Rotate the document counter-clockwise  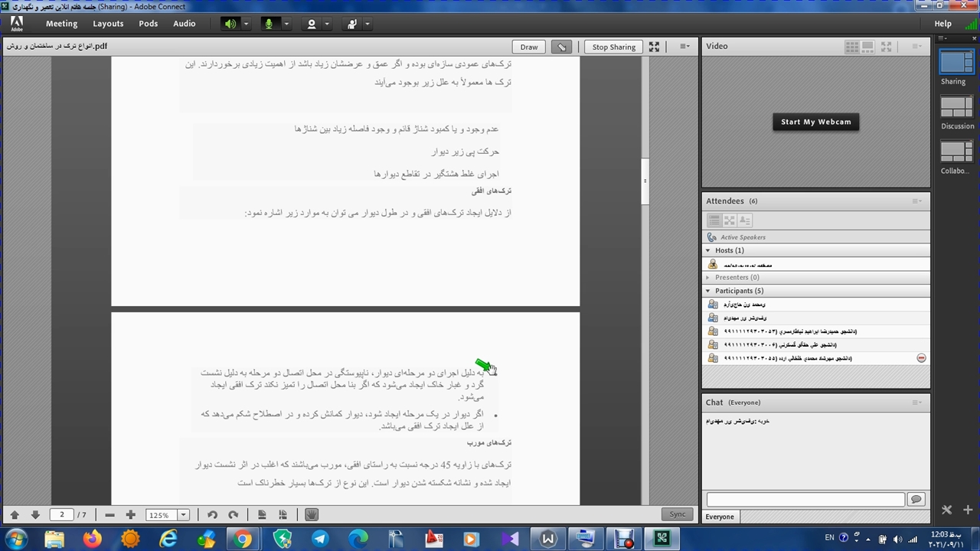[x=212, y=515]
